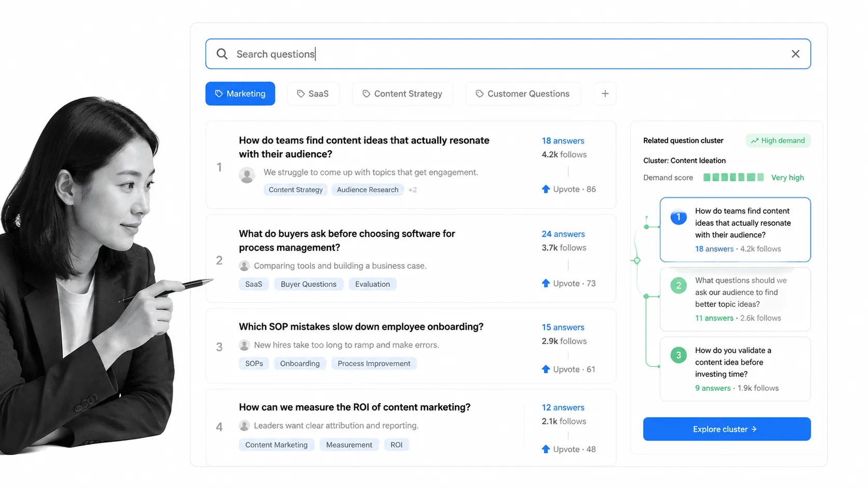
Task: Select cluster card 2 about audience questions
Action: pos(735,299)
